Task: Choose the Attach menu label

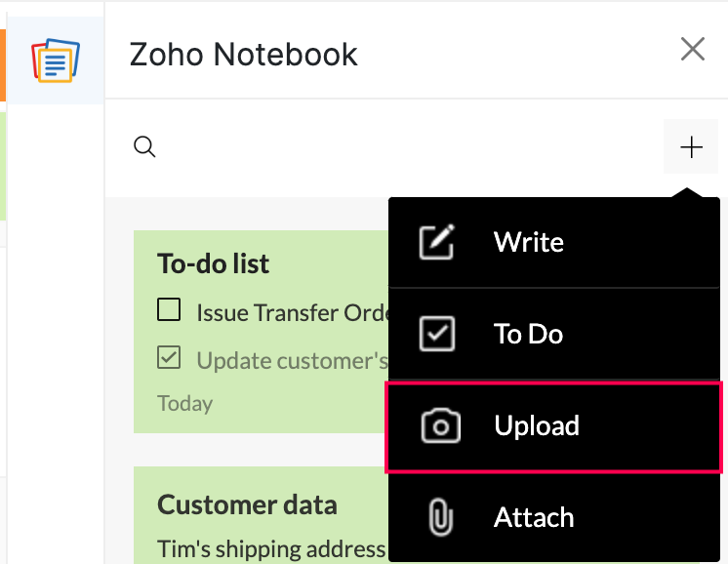Action: click(534, 517)
